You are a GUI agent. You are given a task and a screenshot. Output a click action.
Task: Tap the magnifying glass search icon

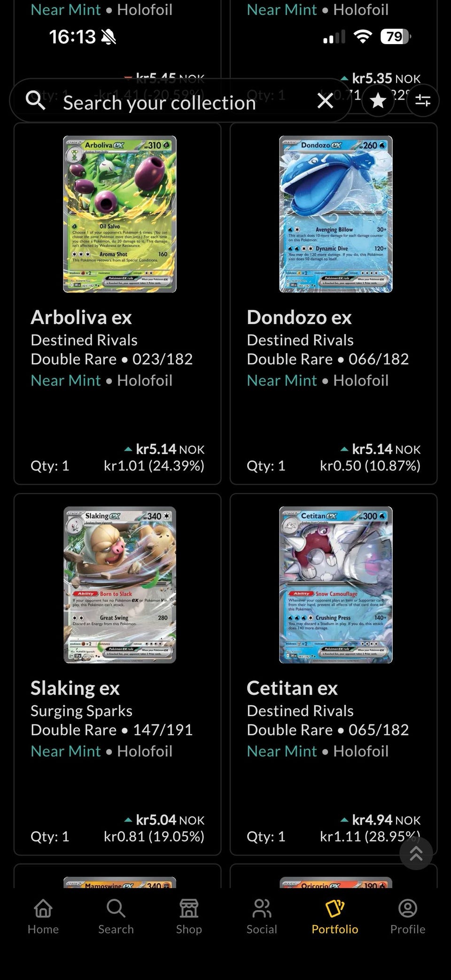tap(35, 100)
